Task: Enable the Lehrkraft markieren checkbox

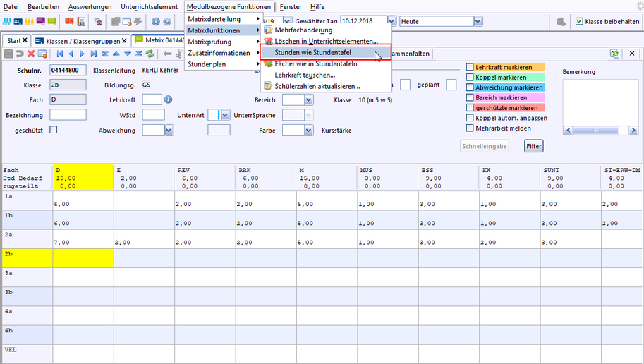Action: [470, 67]
